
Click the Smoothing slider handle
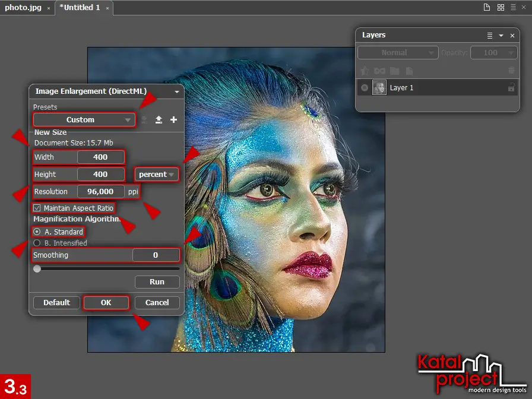37,269
